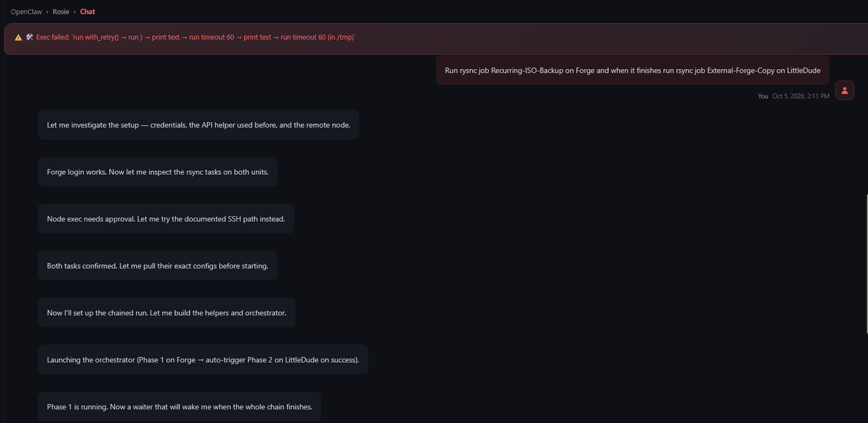
Task: Select the user message about rsync jobs
Action: (633, 70)
